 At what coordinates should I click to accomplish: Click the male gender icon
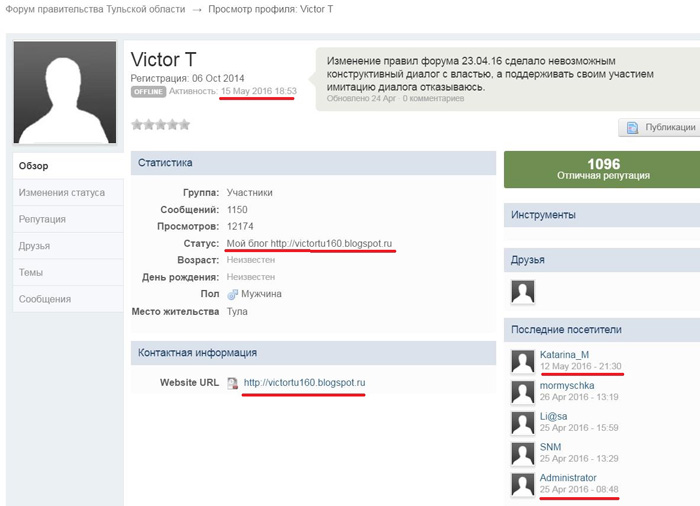pyautogui.click(x=232, y=294)
